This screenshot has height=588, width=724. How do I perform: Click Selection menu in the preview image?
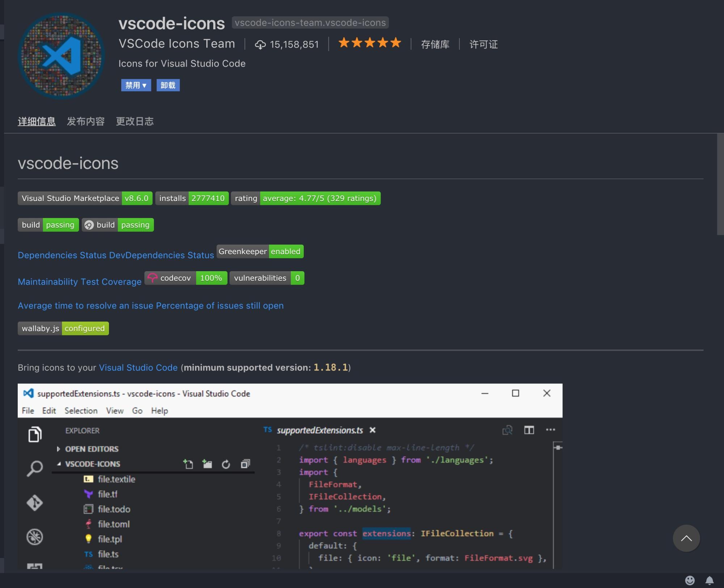(x=81, y=411)
